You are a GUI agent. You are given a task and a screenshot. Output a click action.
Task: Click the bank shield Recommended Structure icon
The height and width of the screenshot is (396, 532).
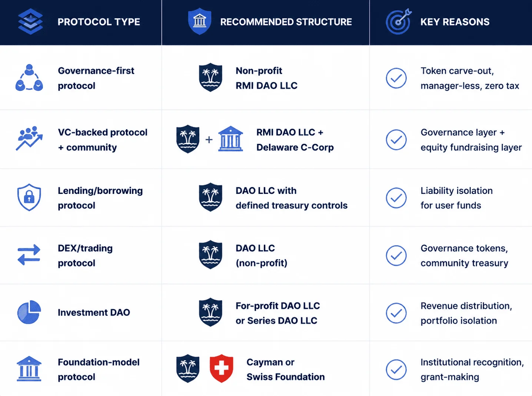pos(200,22)
